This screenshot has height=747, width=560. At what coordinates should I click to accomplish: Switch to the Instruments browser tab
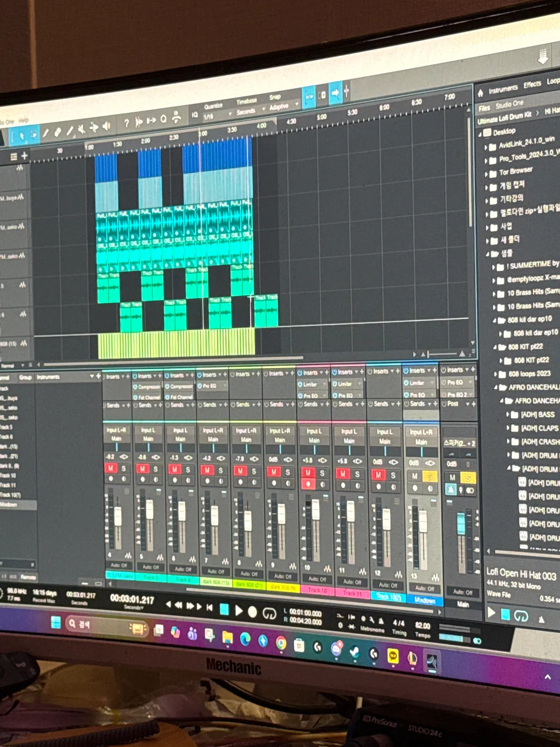click(503, 89)
